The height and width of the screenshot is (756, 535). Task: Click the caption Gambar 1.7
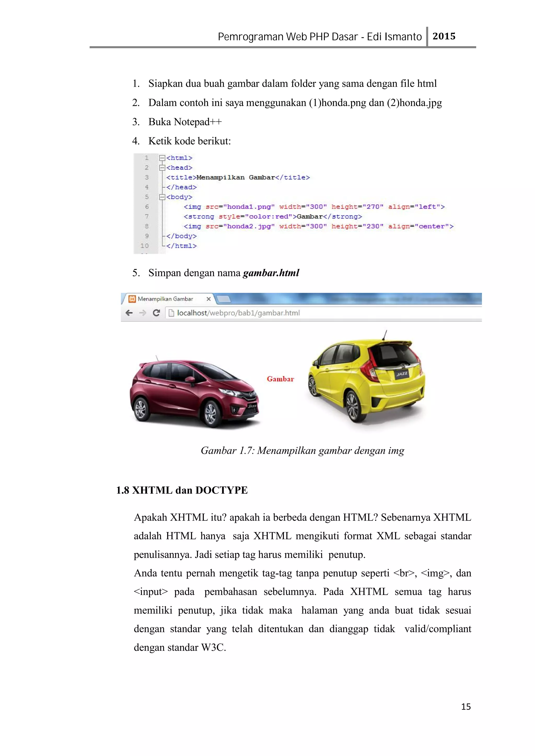tap(303, 450)
